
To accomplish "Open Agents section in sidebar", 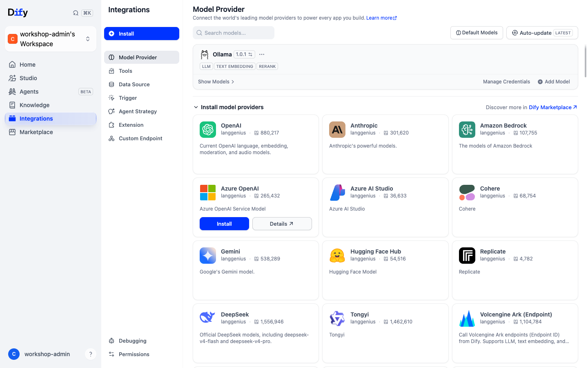I will click(51, 92).
